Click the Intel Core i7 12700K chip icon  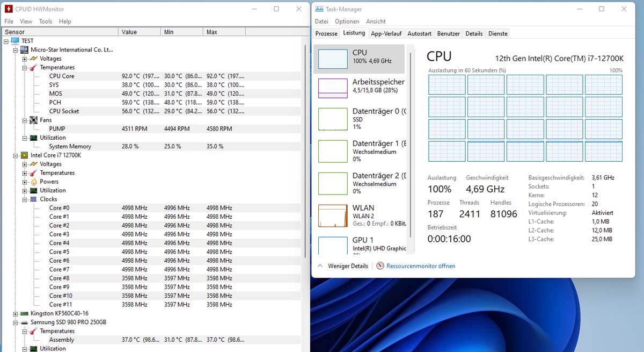24,155
